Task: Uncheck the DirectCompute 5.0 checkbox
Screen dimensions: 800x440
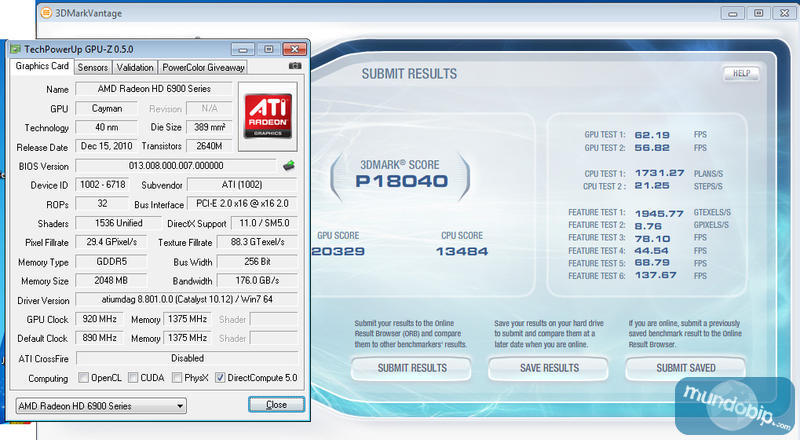Action: point(220,378)
